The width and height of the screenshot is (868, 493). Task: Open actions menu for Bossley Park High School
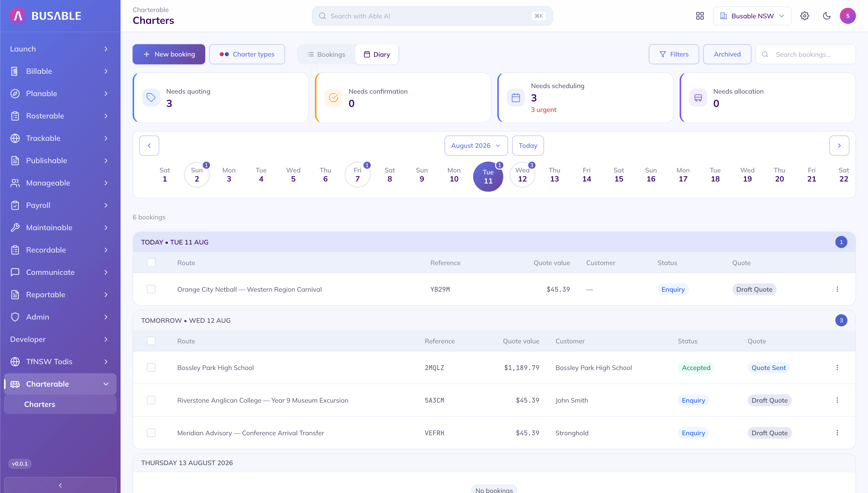[837, 367]
